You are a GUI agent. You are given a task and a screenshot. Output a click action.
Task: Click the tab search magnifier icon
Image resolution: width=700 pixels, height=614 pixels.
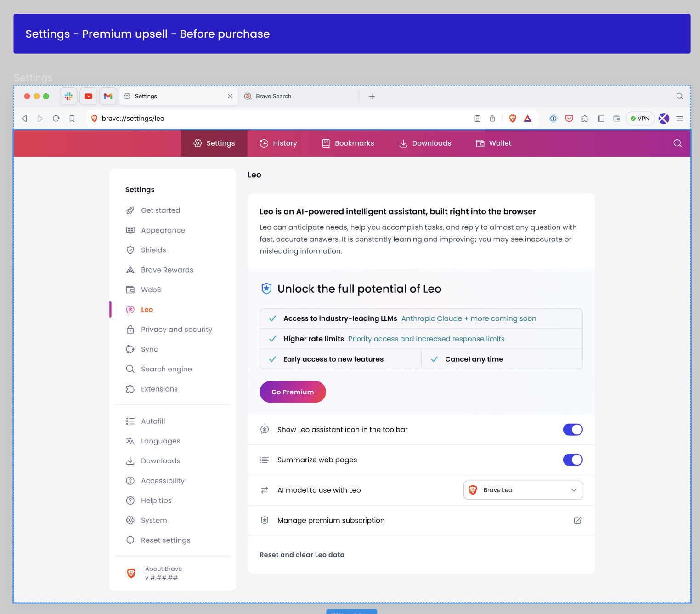[x=679, y=96]
